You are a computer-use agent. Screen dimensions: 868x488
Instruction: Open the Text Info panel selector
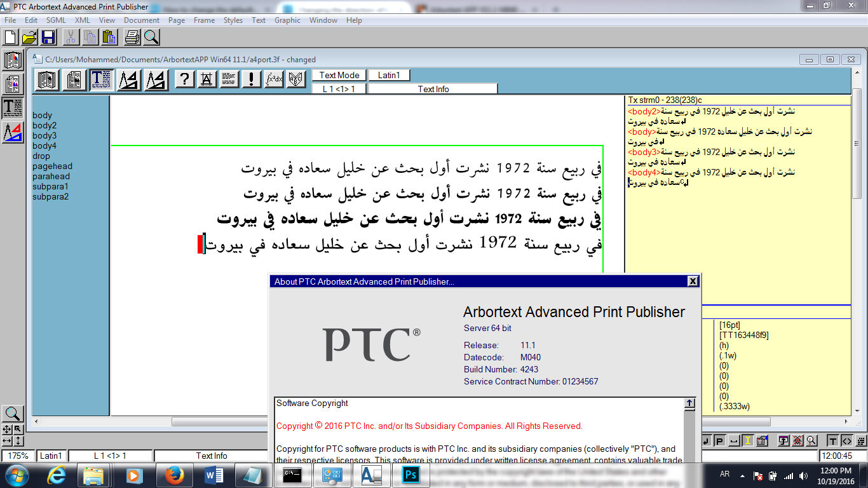coord(432,88)
